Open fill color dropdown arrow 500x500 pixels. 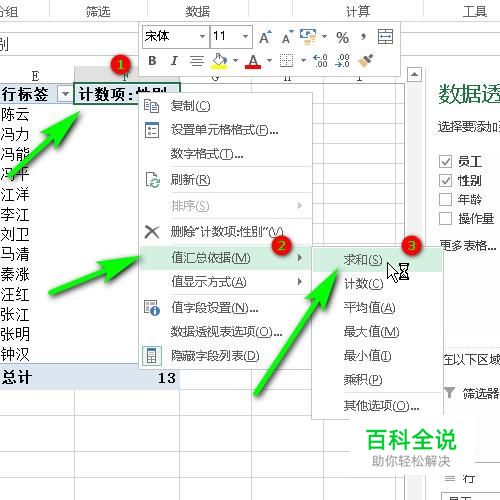235,61
